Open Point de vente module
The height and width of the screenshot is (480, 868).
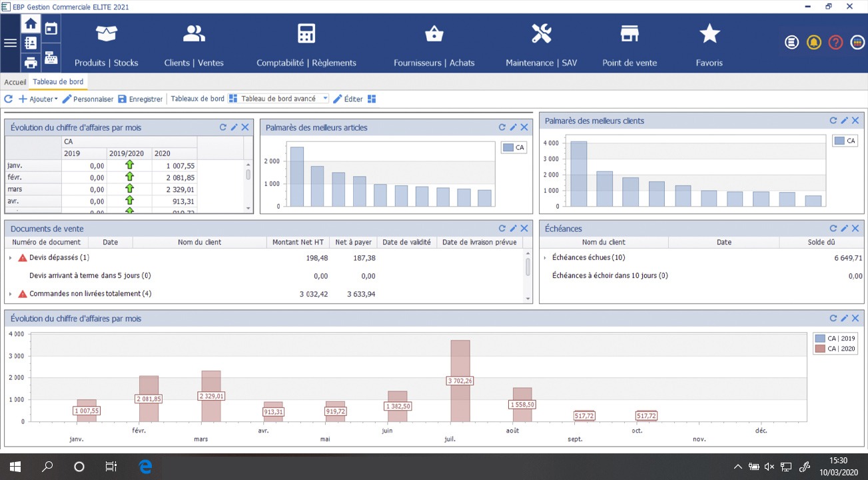point(630,45)
